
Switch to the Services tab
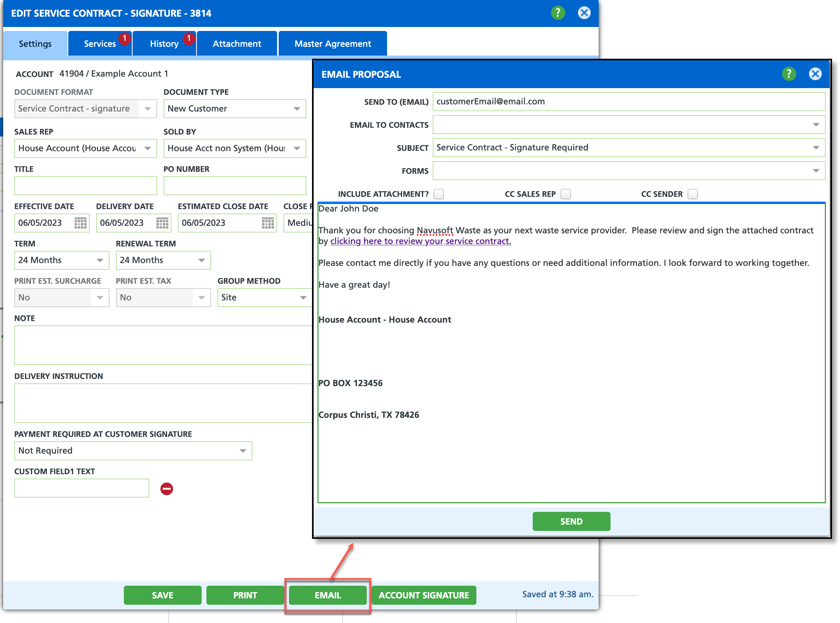(100, 44)
